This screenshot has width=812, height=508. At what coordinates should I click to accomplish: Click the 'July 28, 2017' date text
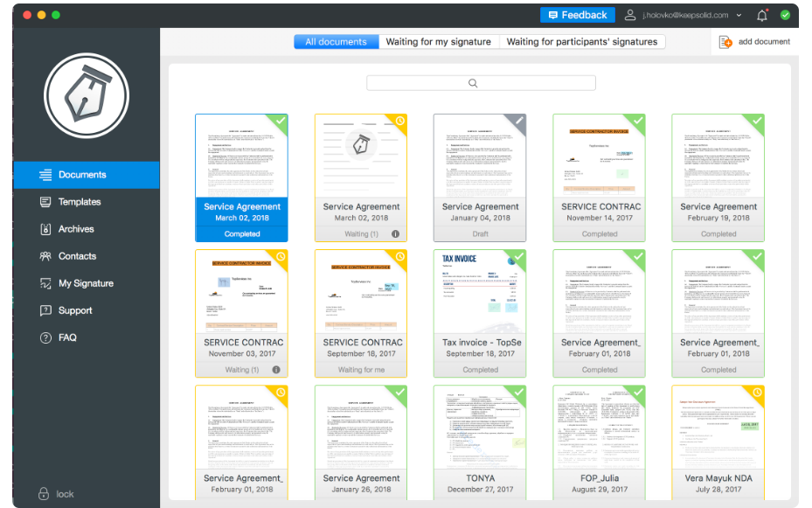tap(718, 490)
